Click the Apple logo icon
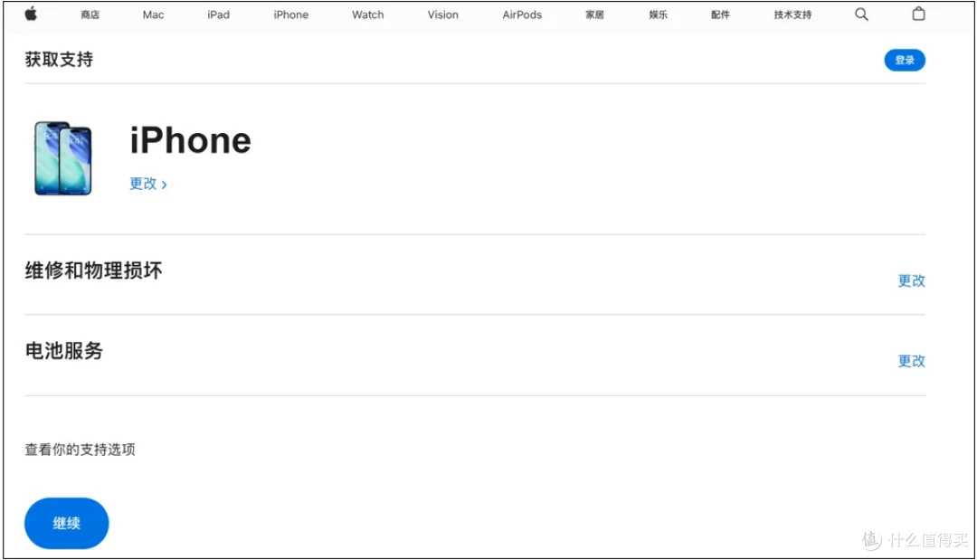The height and width of the screenshot is (560, 977). pos(31,14)
